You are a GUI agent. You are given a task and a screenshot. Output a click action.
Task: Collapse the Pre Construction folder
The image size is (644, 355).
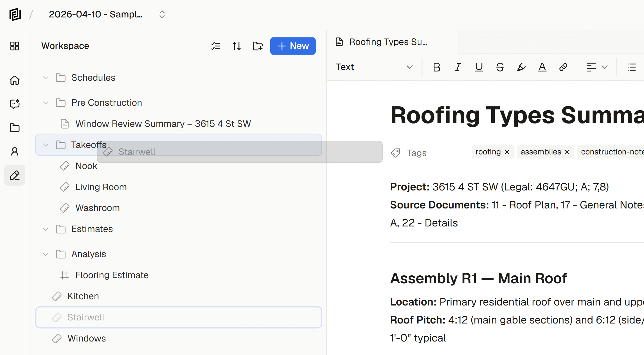point(46,103)
